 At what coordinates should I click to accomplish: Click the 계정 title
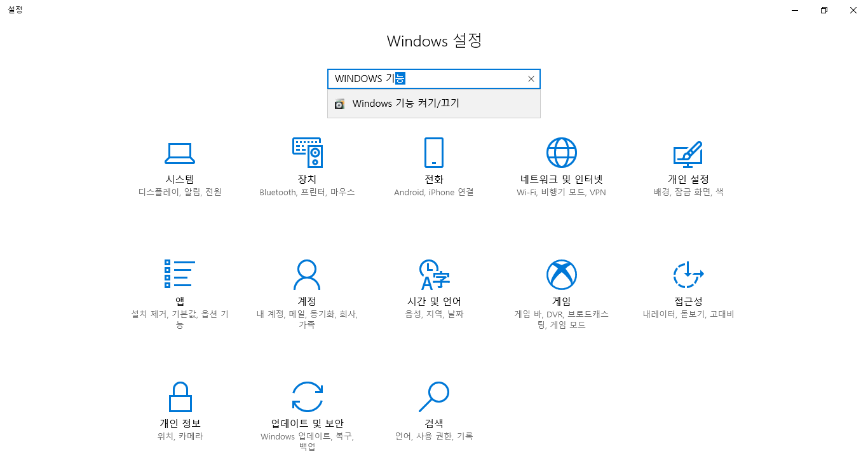pyautogui.click(x=307, y=301)
